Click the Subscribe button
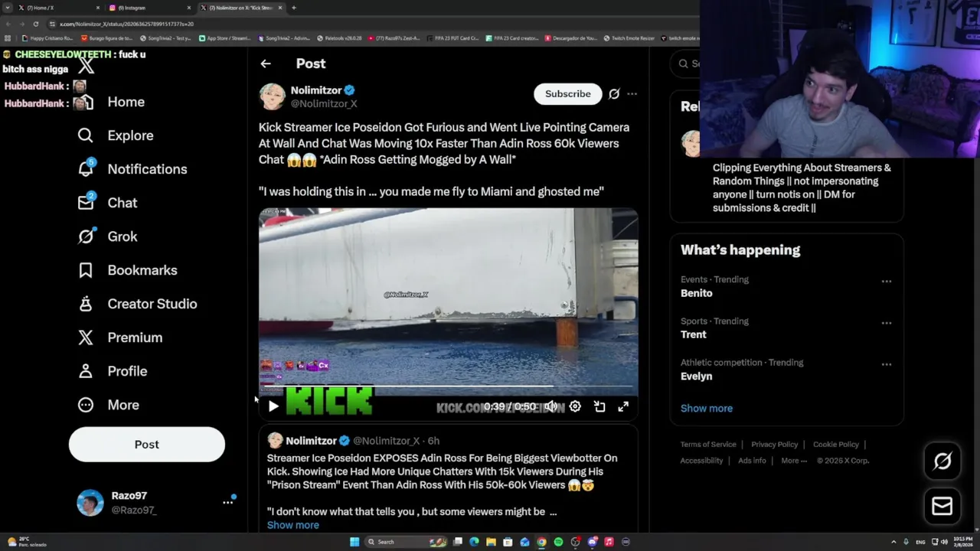Screen dimensions: 980x551 [568, 93]
